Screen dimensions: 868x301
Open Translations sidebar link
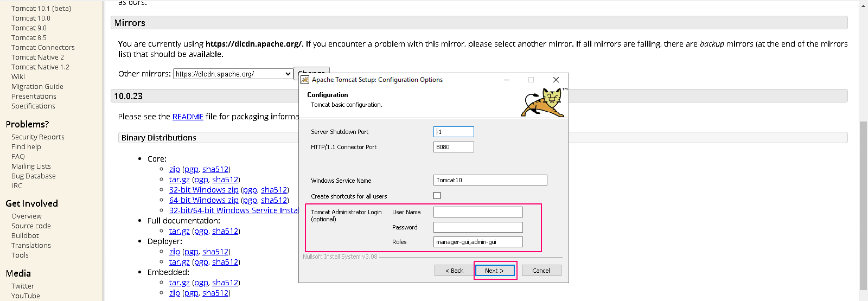click(31, 246)
